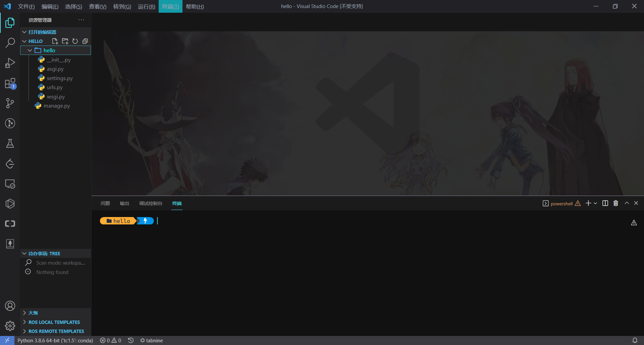Open the hexagon play icon view

[10, 204]
